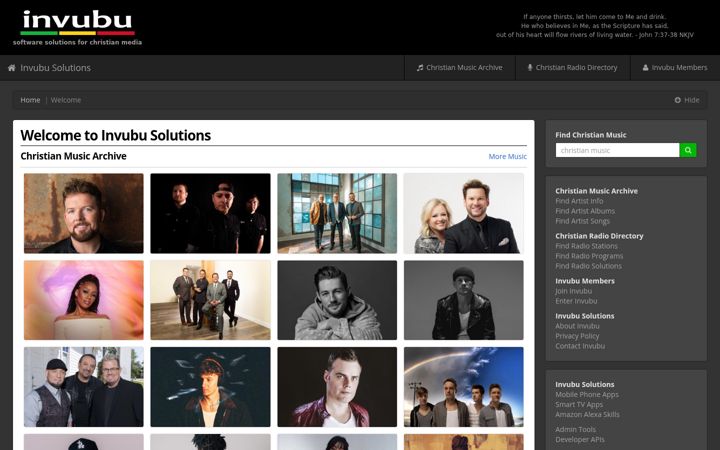Open thumbnail of four men in suits

[x=210, y=300]
